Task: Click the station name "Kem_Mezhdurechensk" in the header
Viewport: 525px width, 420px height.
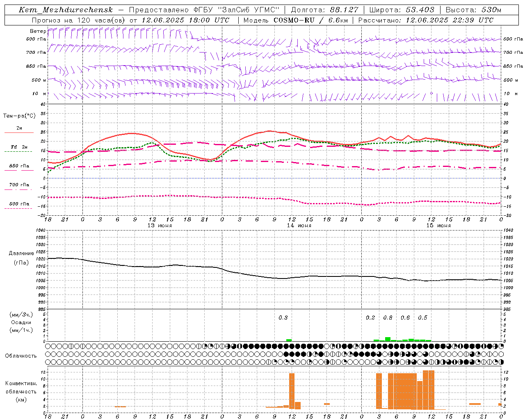Action: click(x=66, y=10)
